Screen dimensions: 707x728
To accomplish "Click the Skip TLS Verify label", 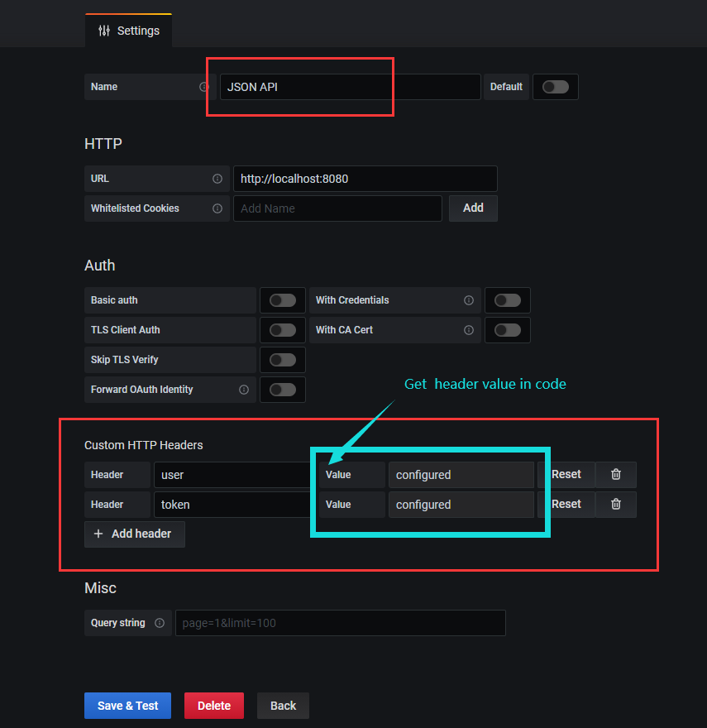I will 124,360.
